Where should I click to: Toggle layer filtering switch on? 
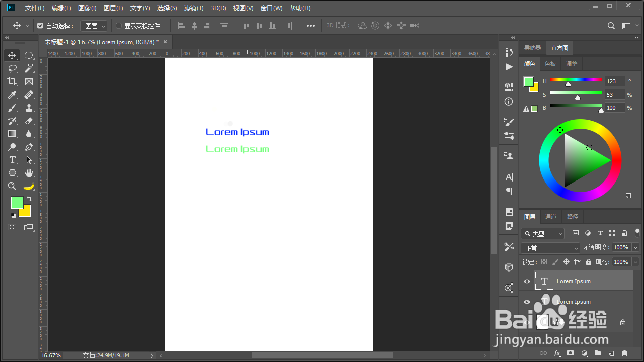[637, 233]
